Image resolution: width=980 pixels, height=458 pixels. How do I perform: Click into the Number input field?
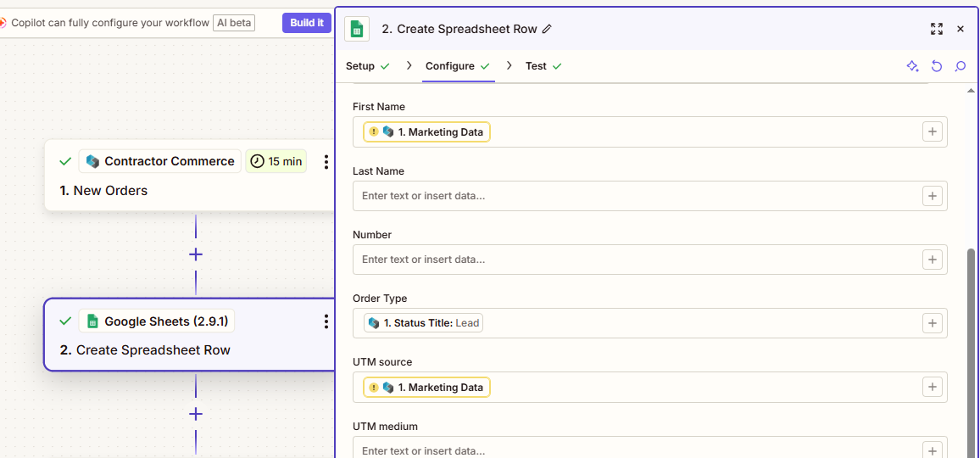click(x=636, y=260)
